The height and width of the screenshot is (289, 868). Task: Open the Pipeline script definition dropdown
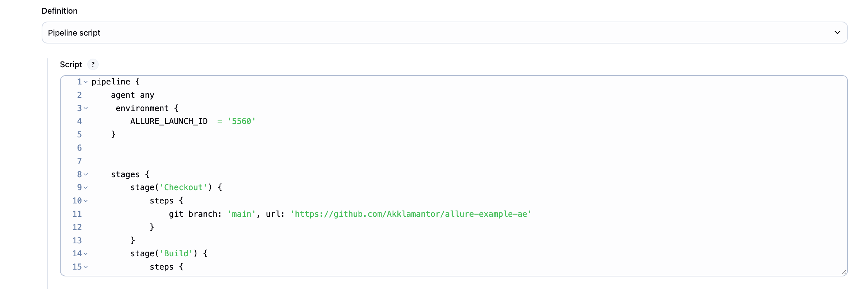[x=444, y=33]
